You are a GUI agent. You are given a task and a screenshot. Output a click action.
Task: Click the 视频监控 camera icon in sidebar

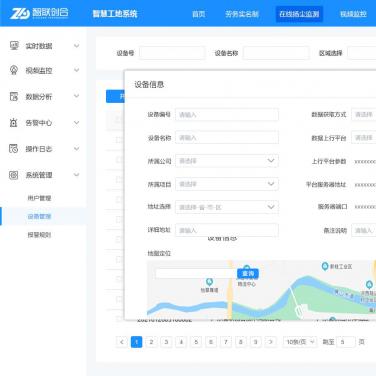14,70
